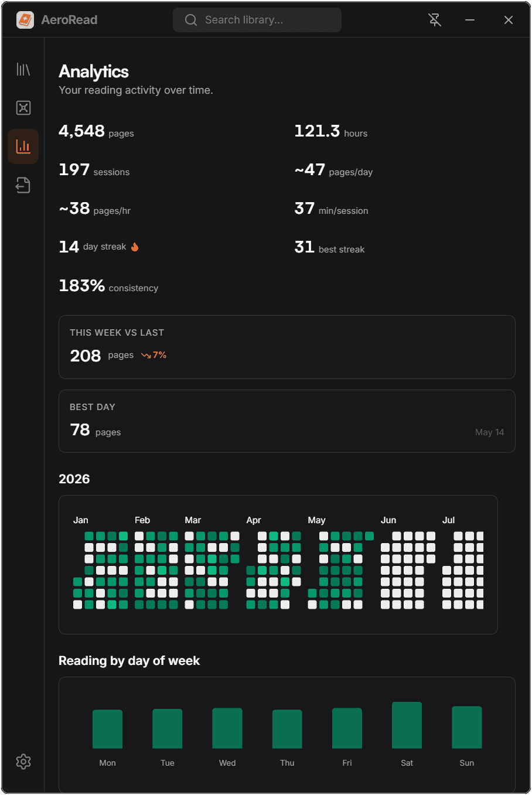Click the BEST DAY card
This screenshot has height=795, width=532.
point(287,421)
